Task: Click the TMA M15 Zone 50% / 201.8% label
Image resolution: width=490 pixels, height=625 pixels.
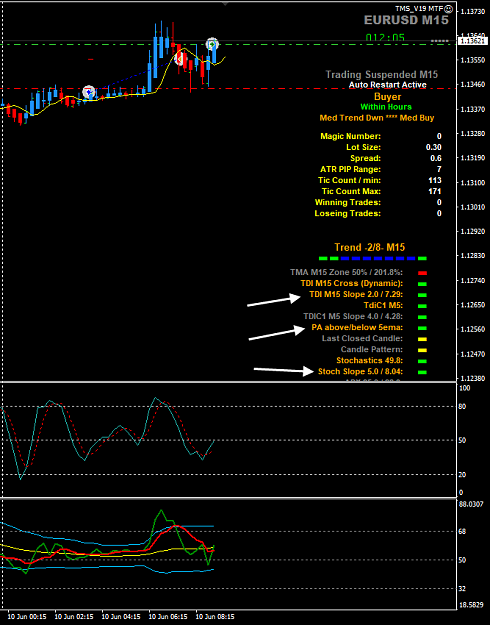Action: [x=346, y=272]
